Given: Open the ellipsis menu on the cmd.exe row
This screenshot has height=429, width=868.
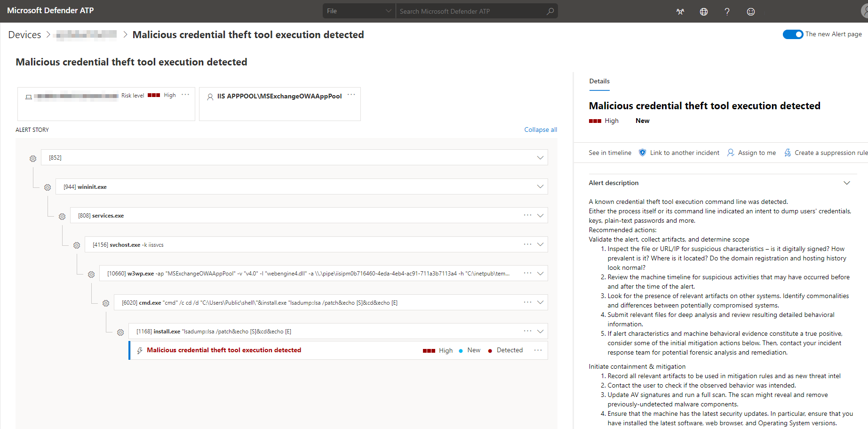Looking at the screenshot, I should [527, 302].
